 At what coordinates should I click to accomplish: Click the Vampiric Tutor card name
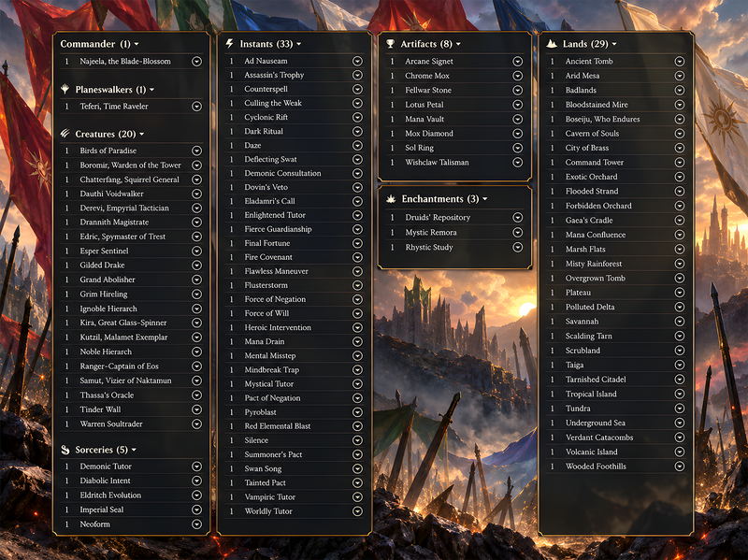click(x=269, y=497)
